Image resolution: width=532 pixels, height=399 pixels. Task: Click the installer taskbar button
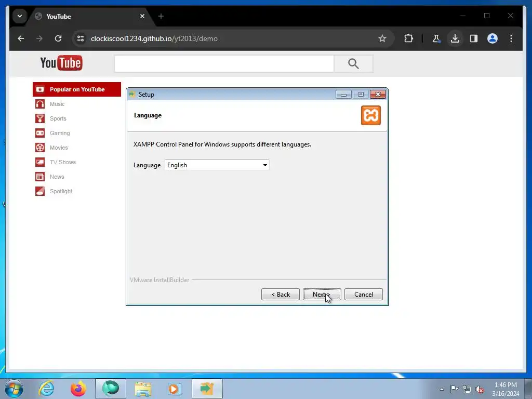click(x=207, y=389)
